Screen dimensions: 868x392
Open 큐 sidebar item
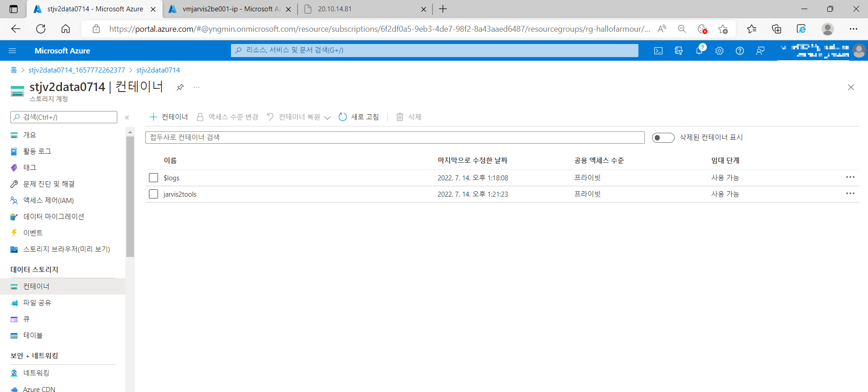click(26, 319)
